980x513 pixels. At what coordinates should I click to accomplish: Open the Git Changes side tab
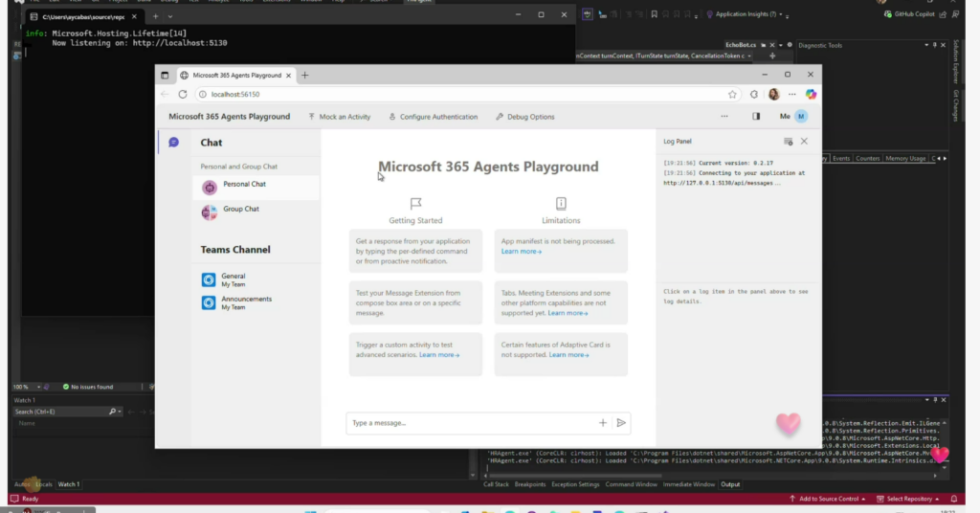955,105
